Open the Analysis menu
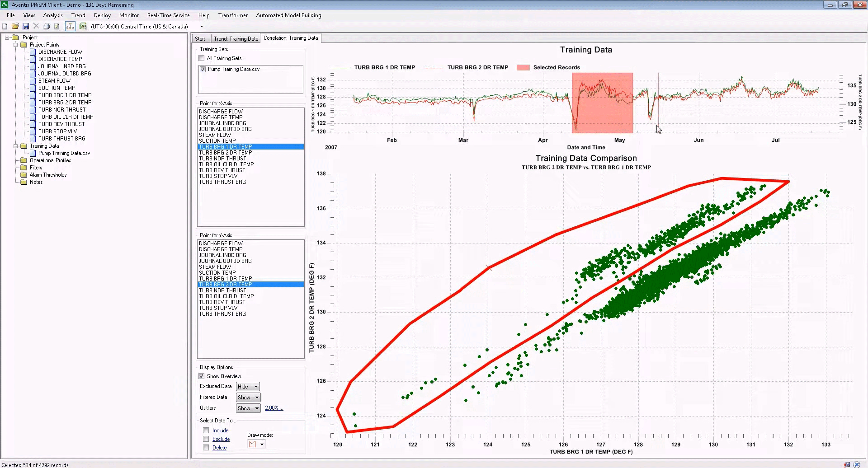Image resolution: width=868 pixels, height=468 pixels. coord(53,15)
